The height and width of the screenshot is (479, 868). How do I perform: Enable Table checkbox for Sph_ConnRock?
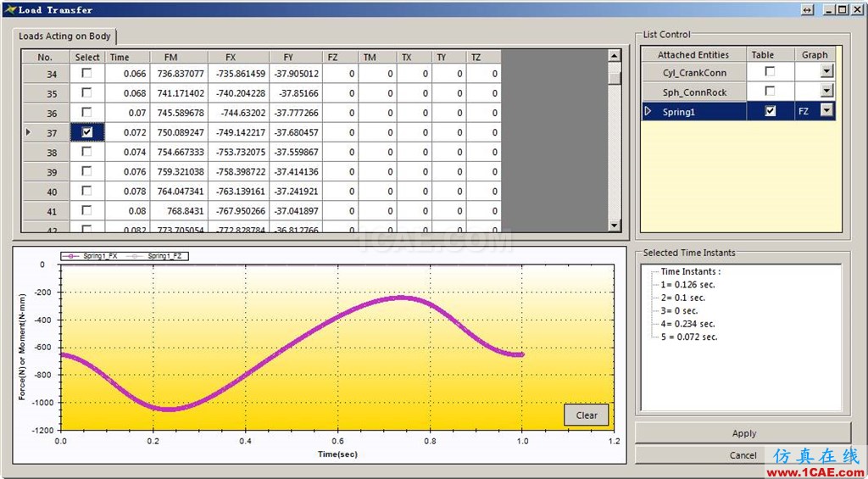(x=770, y=91)
